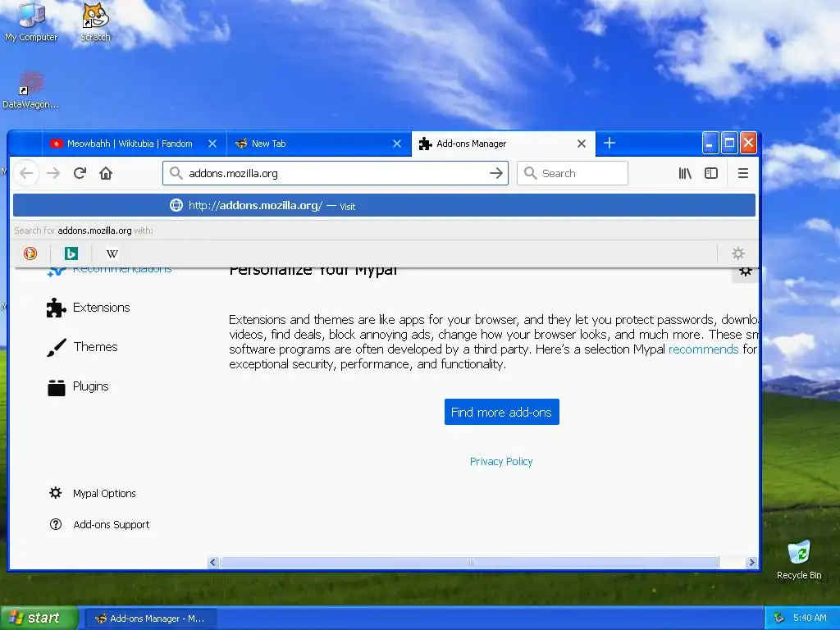Select Add-ons Manager taskbar button
840x630 pixels.
click(x=150, y=619)
